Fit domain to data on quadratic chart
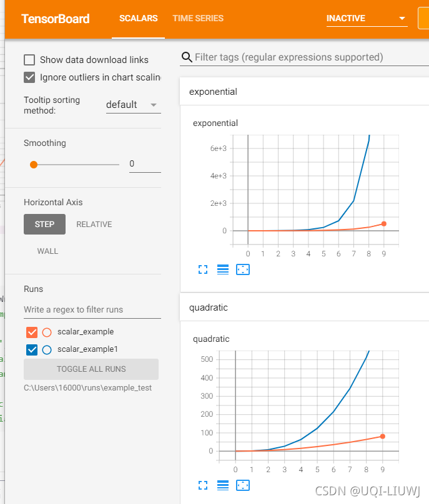Viewport: 429px width, 504px height. click(243, 485)
